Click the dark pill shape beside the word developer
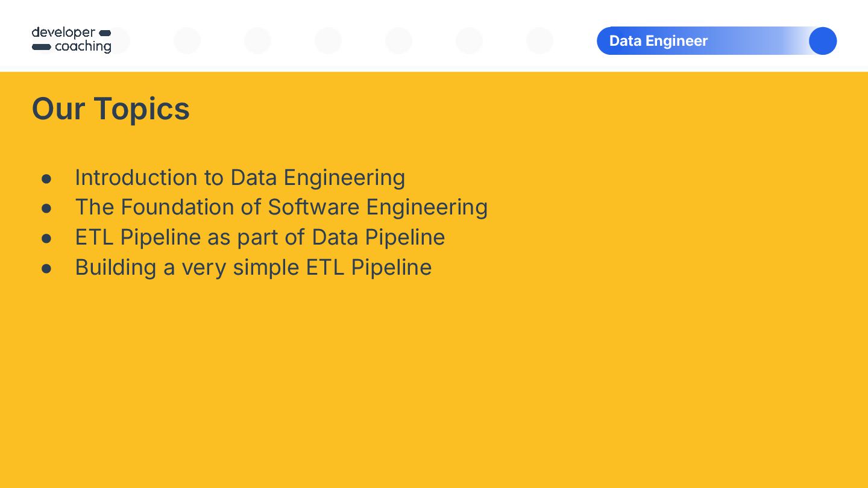This screenshot has width=868, height=488. 104,33
